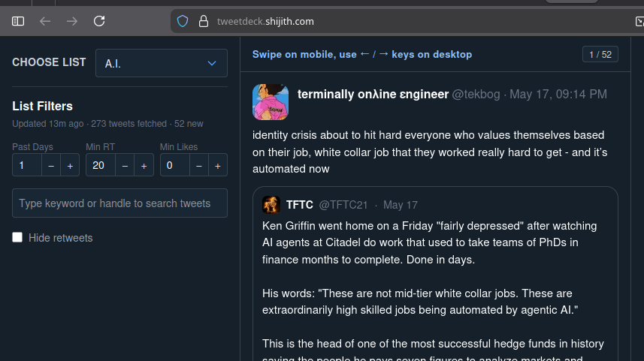644x361 pixels.
Task: Focus the Min RT value field
Action: pyautogui.click(x=101, y=165)
